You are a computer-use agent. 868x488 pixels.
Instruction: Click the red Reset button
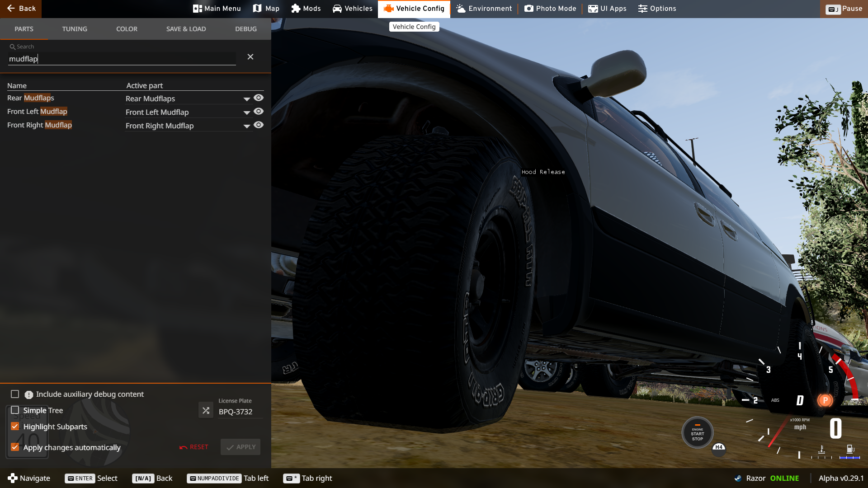tap(194, 447)
